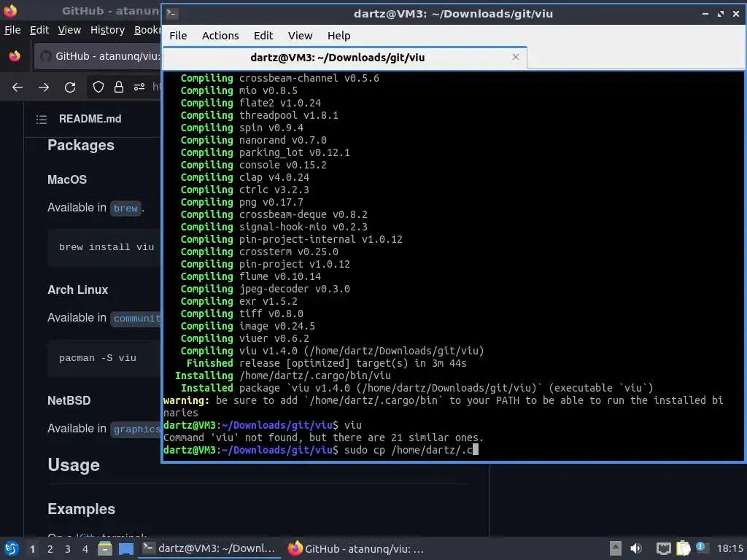Show site security padlock info
The image size is (747, 560).
coord(119,87)
